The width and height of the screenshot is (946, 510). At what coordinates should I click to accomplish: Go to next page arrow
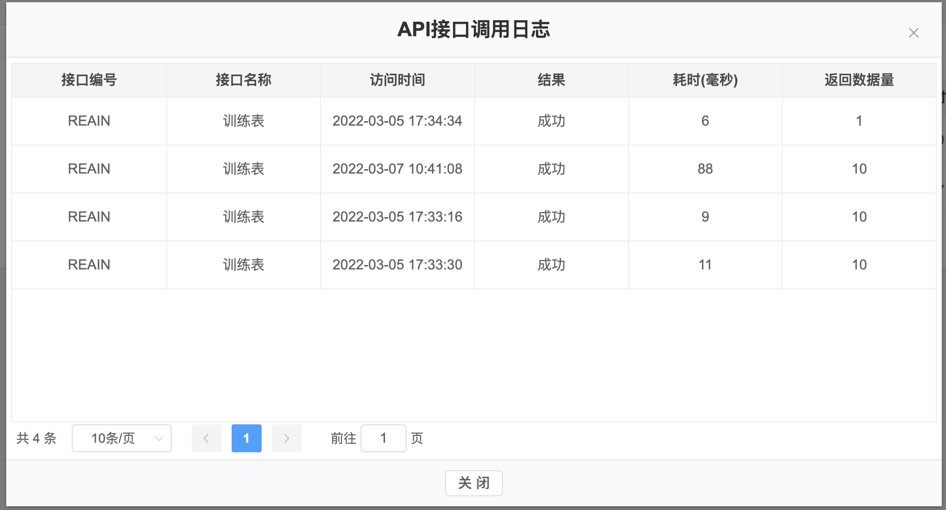click(287, 438)
